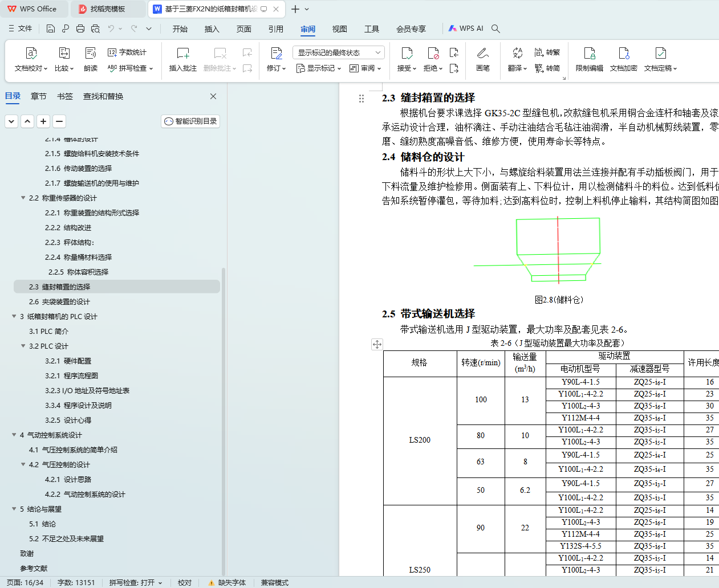Switch to the 开始 ribbon tab
The image size is (719, 588).
(180, 29)
